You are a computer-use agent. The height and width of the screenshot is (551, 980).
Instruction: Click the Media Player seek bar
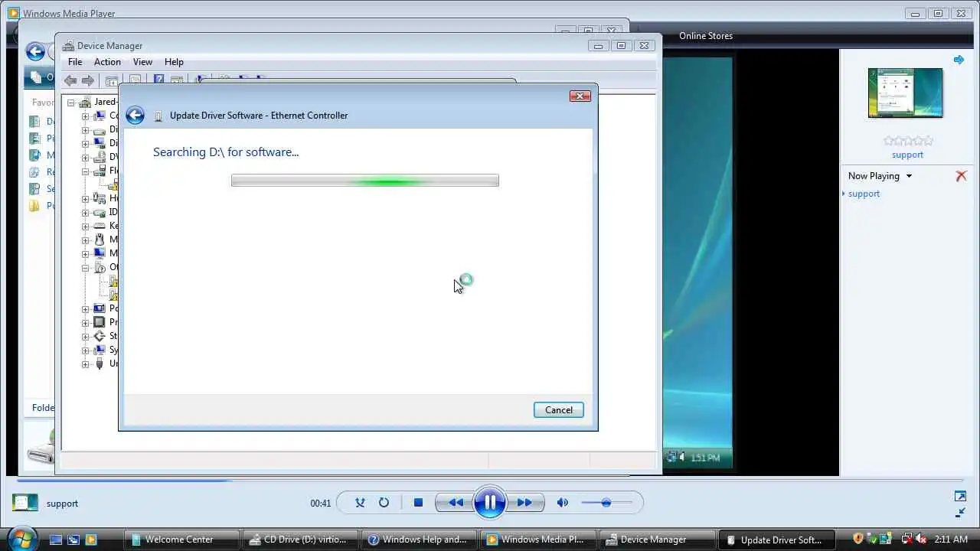490,481
